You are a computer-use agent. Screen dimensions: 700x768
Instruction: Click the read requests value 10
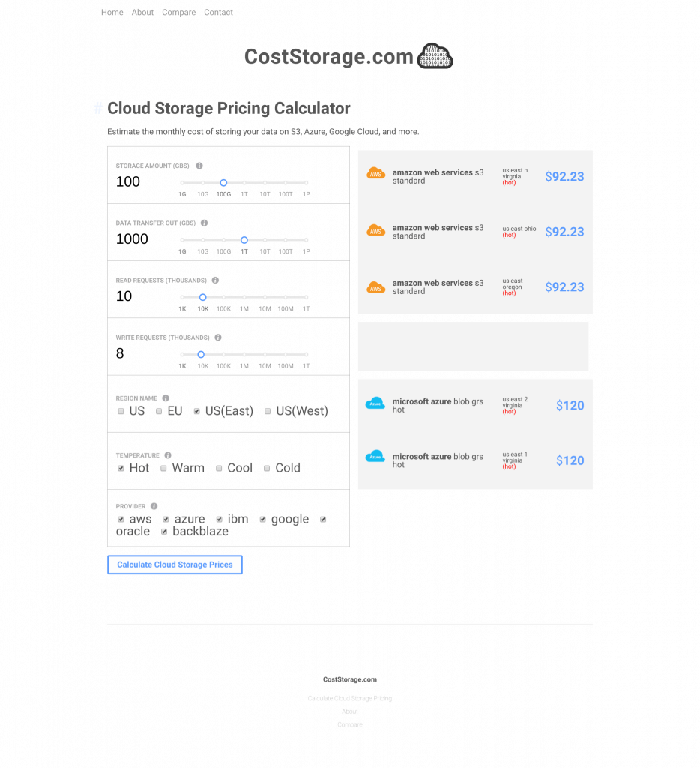pyautogui.click(x=124, y=296)
